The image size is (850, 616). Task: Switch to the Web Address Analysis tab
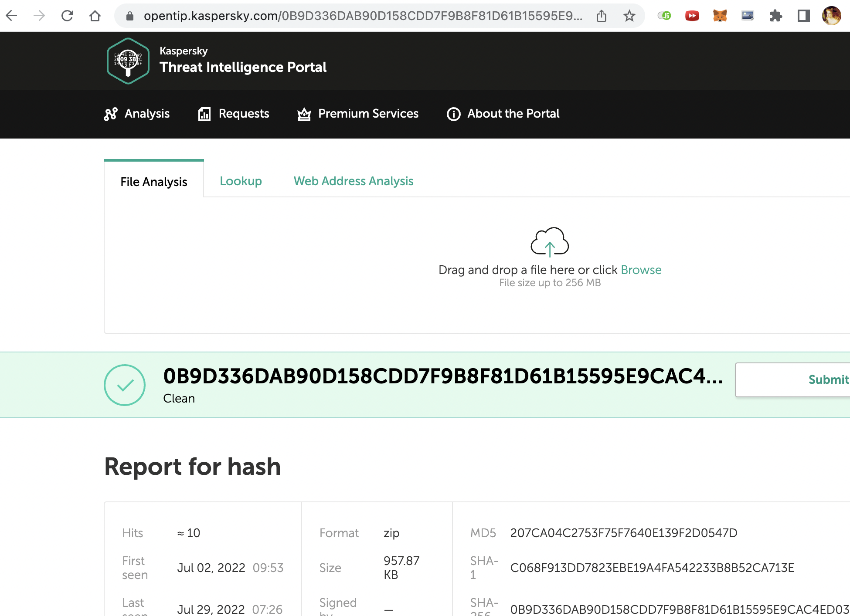(x=353, y=181)
